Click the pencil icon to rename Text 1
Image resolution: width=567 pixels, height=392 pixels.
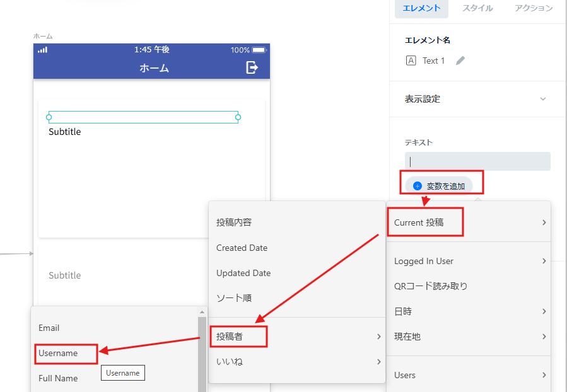coord(460,61)
